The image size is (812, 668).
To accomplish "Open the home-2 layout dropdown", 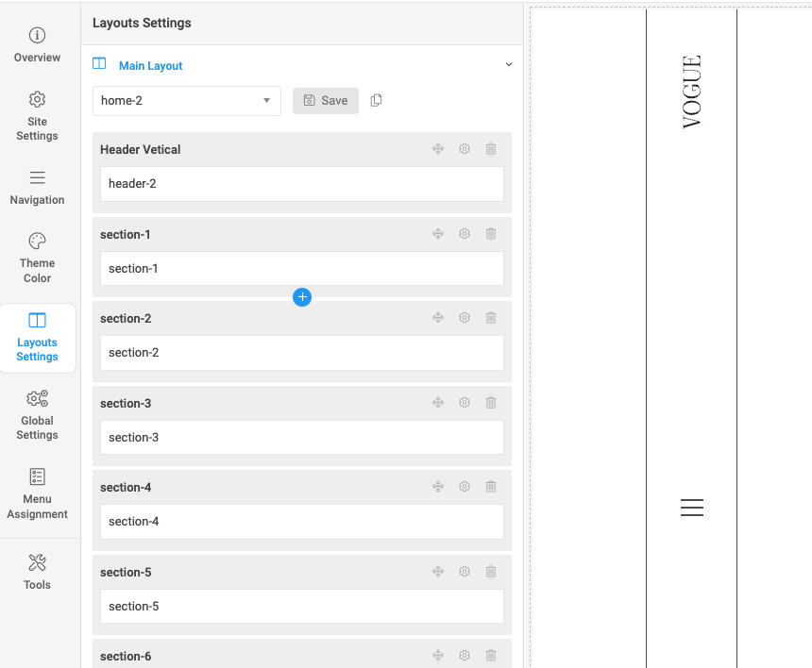I will [187, 101].
